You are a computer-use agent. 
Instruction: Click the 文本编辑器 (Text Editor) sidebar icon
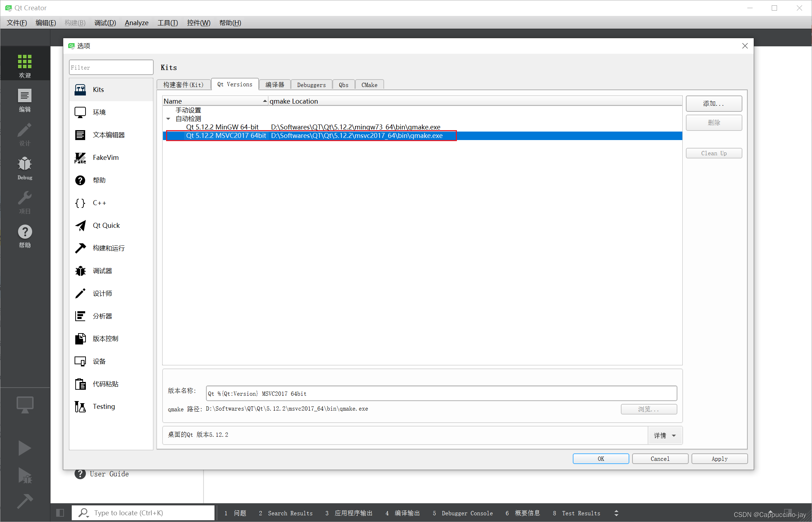81,134
